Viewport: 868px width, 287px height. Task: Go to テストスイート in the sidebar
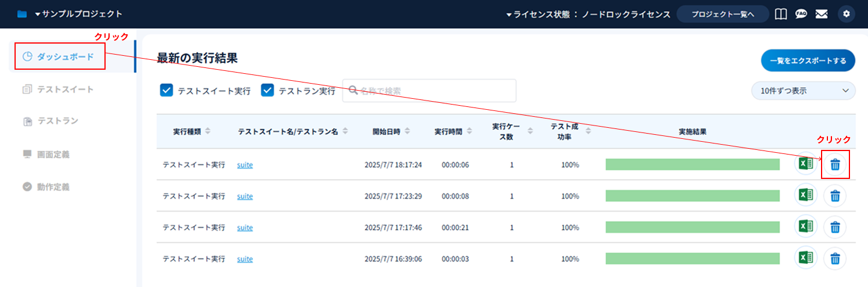pos(65,89)
